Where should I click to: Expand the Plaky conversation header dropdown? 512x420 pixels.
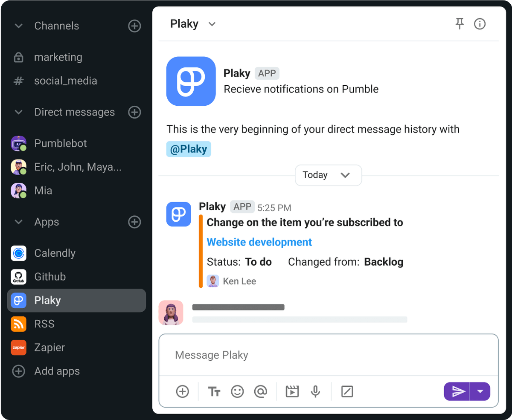(212, 24)
